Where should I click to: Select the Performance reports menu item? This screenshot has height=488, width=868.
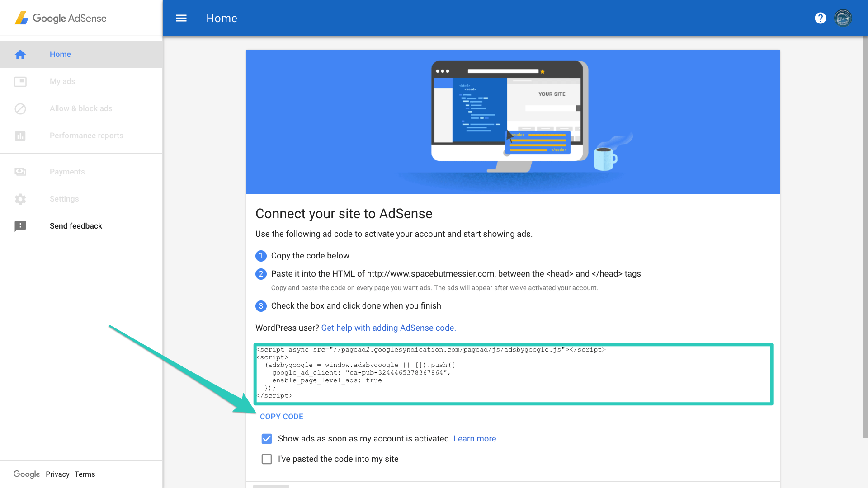click(x=86, y=136)
